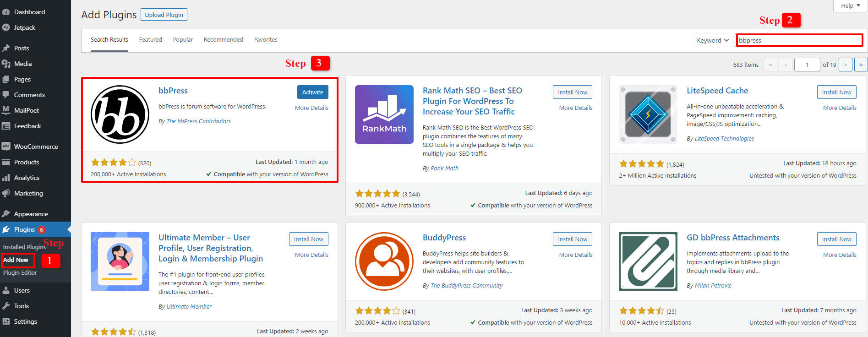The width and height of the screenshot is (868, 337).
Task: Open More Details for Ultimate Member
Action: [311, 255]
